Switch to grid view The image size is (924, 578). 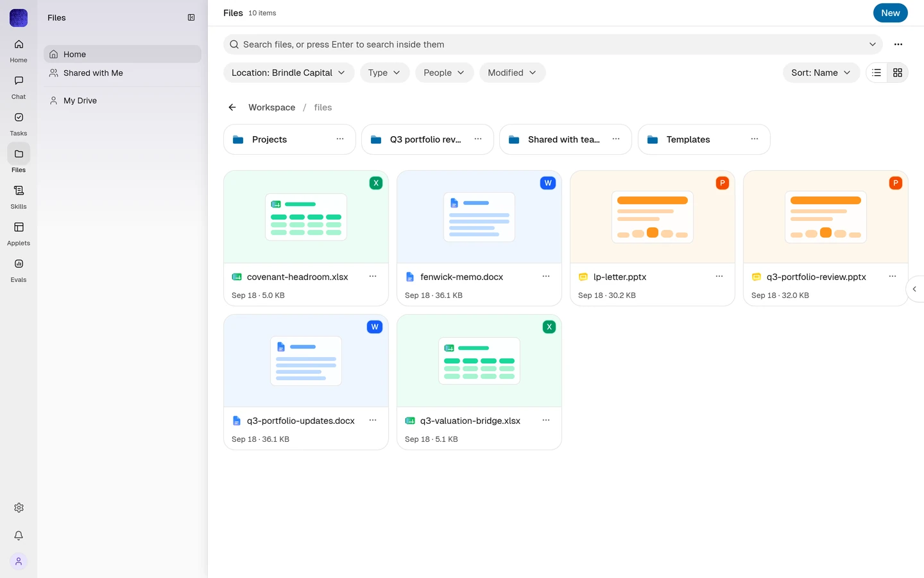click(x=898, y=73)
